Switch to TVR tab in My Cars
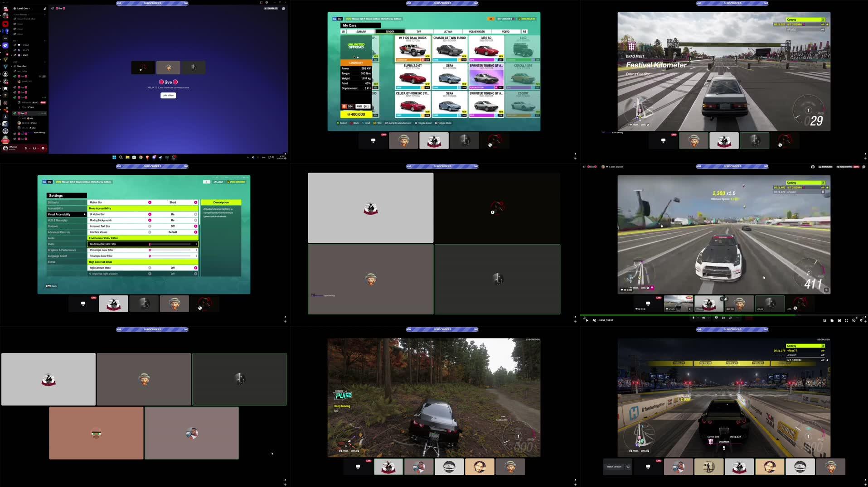Image resolution: width=868 pixels, height=487 pixels. (x=419, y=32)
